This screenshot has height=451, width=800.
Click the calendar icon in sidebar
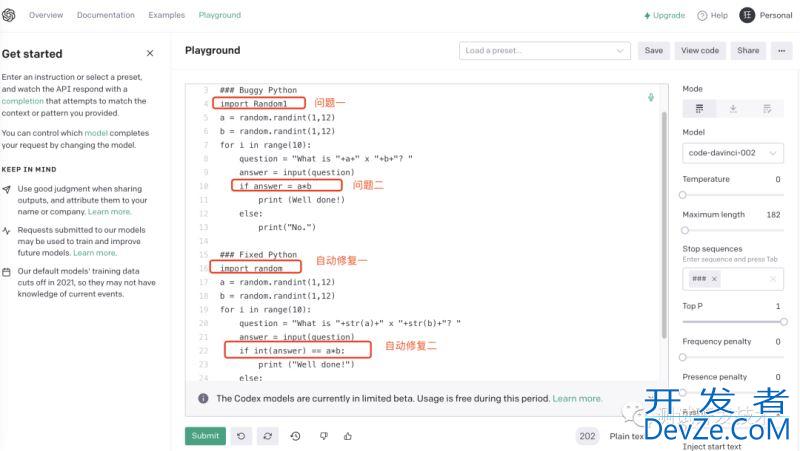[7, 272]
